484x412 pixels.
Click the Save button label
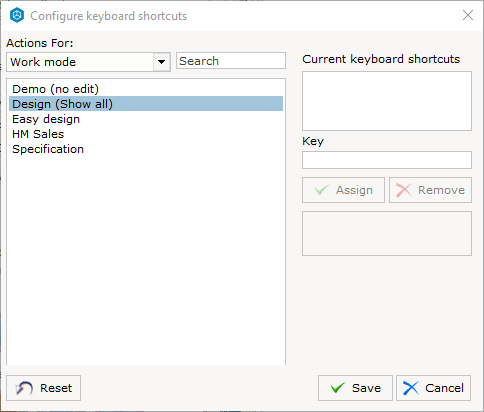coord(366,388)
